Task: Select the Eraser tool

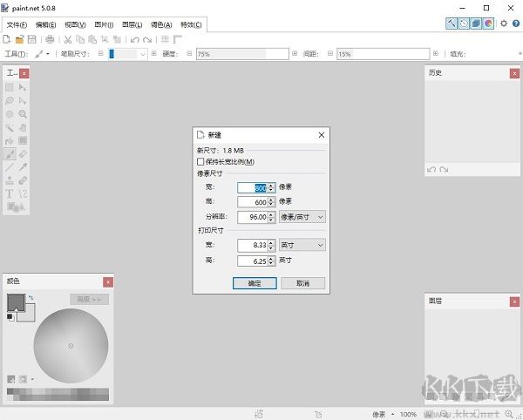Action: click(x=23, y=153)
